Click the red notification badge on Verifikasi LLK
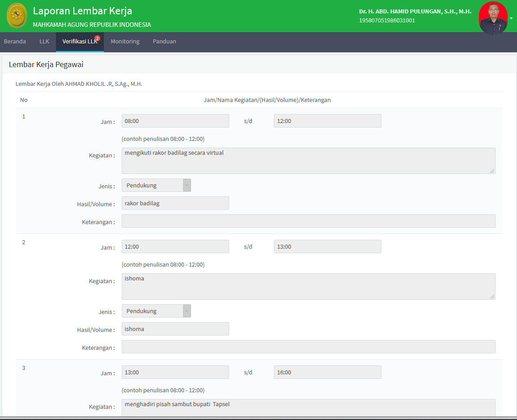The height and width of the screenshot is (420, 517). point(97,38)
